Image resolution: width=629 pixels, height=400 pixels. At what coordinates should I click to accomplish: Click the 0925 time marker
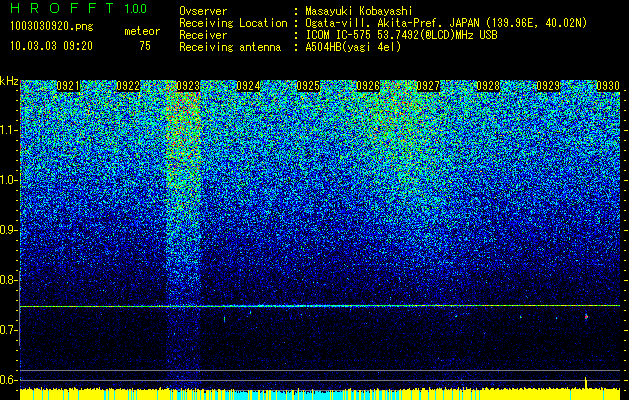click(x=308, y=86)
